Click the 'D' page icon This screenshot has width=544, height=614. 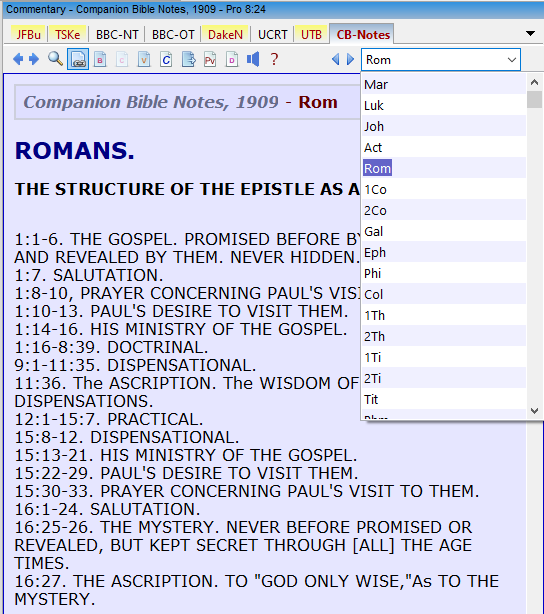click(x=232, y=60)
